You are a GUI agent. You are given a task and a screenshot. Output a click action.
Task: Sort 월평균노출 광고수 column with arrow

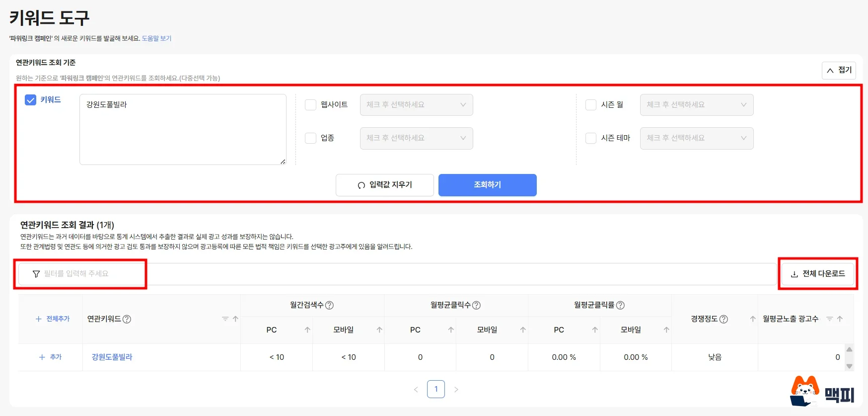(840, 319)
